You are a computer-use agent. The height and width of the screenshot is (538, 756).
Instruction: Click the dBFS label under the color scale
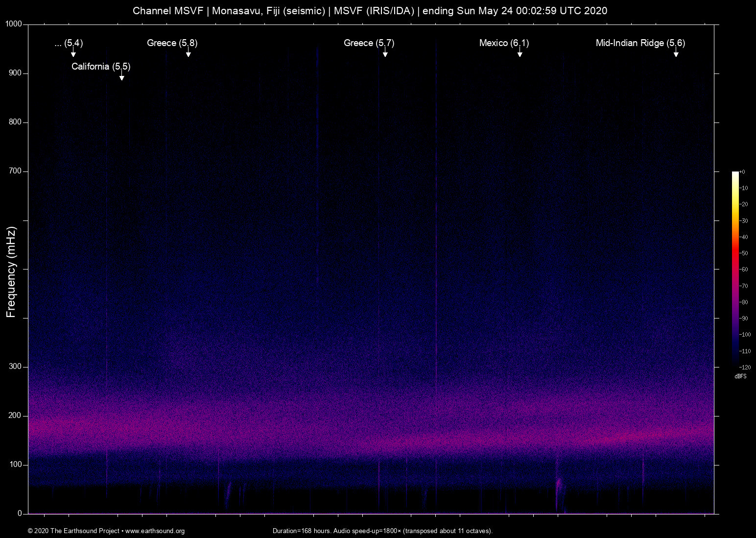[x=740, y=376]
